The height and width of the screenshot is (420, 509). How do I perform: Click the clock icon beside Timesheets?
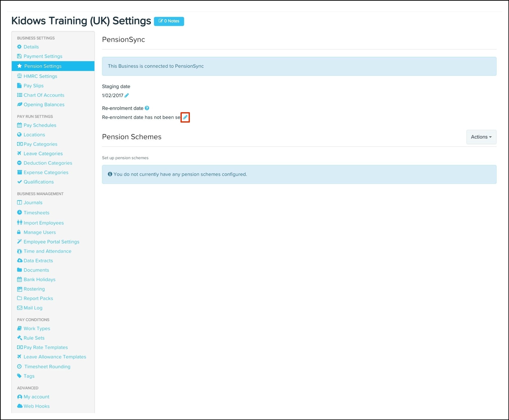(19, 212)
